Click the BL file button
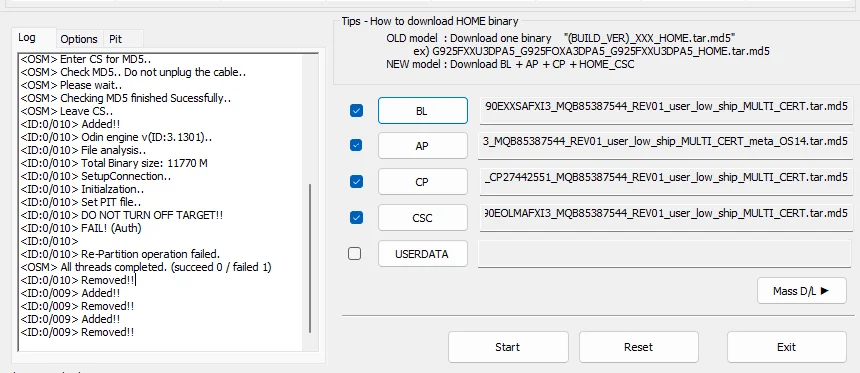The height and width of the screenshot is (373, 860). pyautogui.click(x=422, y=111)
